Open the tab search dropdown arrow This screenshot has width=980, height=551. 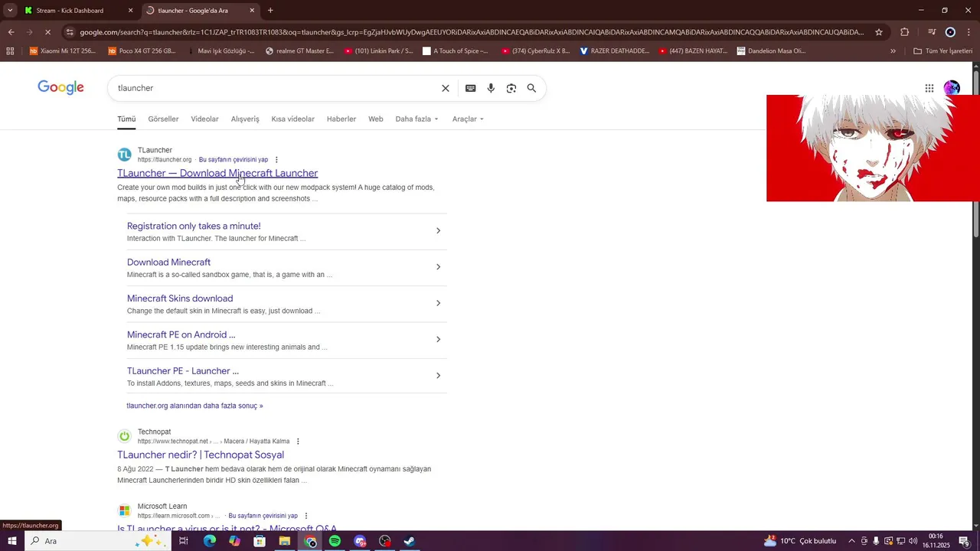click(9, 11)
